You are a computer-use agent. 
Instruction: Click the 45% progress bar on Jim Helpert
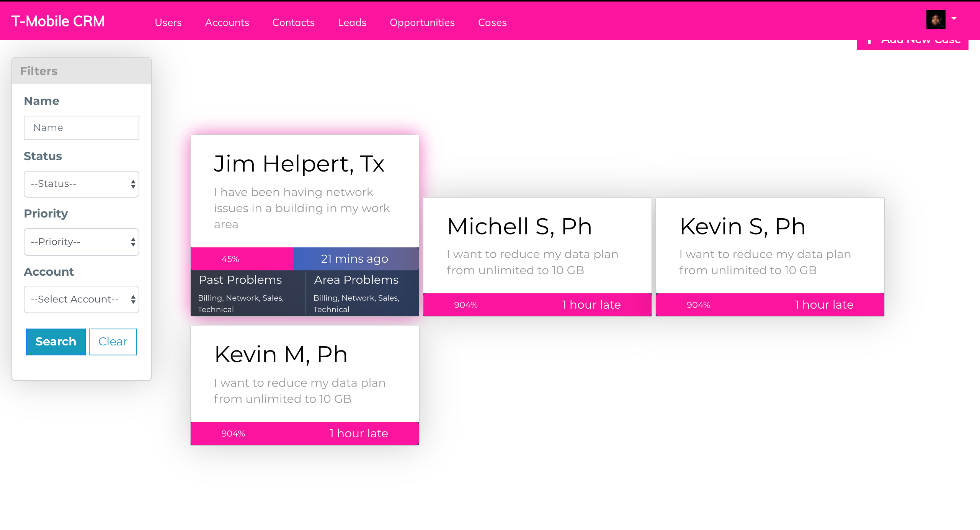click(x=242, y=259)
